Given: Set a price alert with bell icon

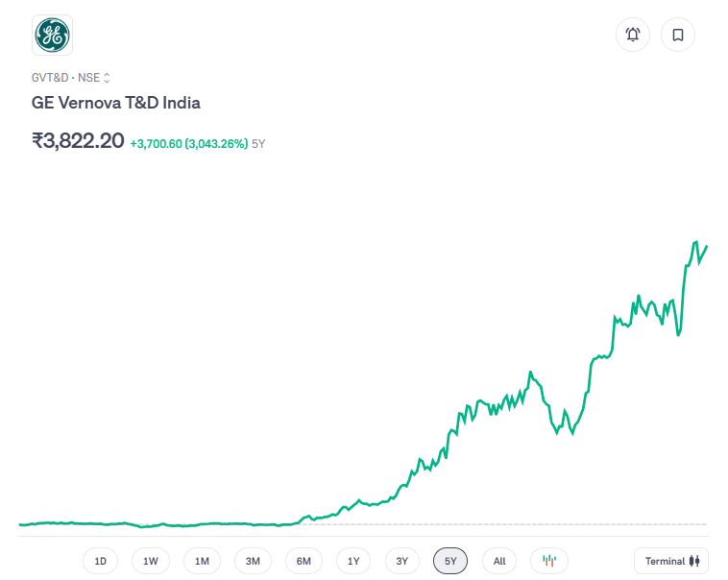Looking at the screenshot, I should point(633,36).
